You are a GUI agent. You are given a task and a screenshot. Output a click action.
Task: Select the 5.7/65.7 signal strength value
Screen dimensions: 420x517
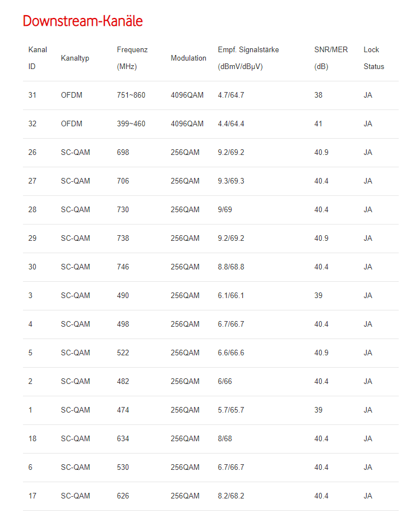point(231,410)
